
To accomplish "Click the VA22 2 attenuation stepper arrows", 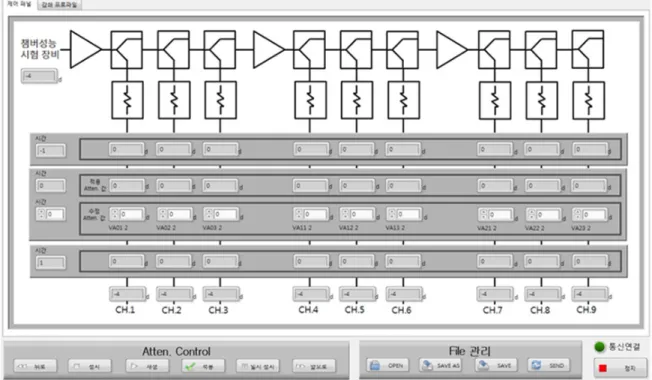I will click(531, 214).
